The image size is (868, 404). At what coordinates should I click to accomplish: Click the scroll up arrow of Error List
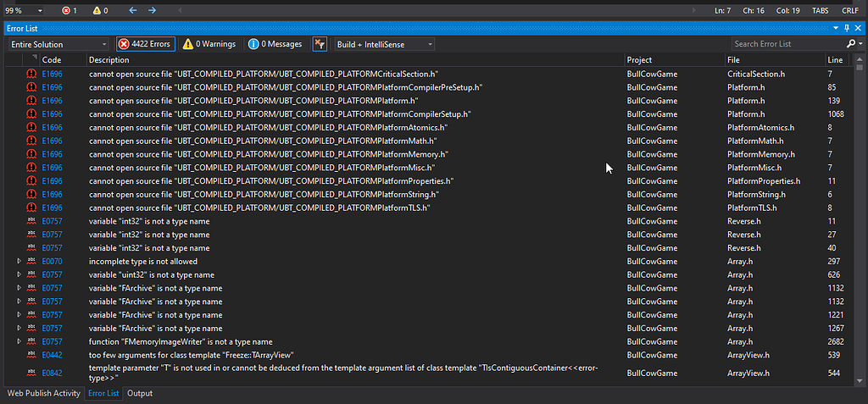(860, 58)
